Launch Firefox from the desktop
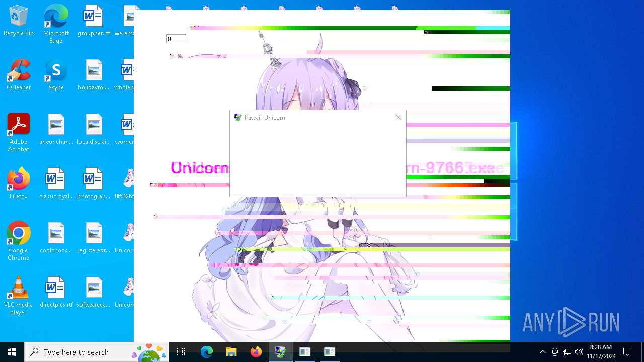644x362 pixels. click(x=19, y=184)
